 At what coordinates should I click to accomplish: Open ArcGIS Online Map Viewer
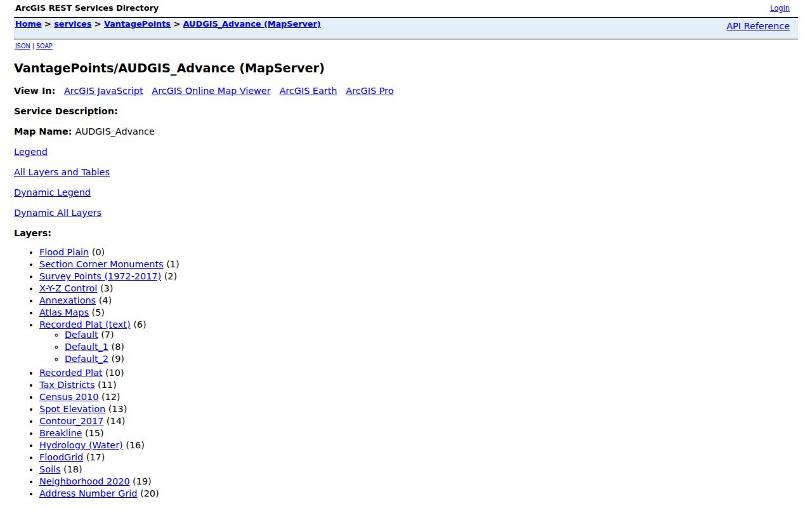pos(211,91)
